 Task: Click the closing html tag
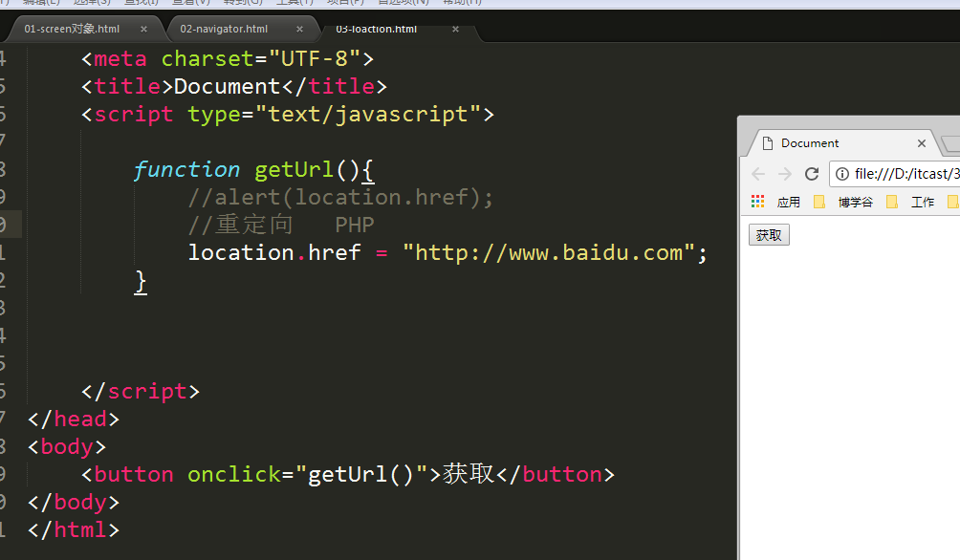click(x=74, y=529)
